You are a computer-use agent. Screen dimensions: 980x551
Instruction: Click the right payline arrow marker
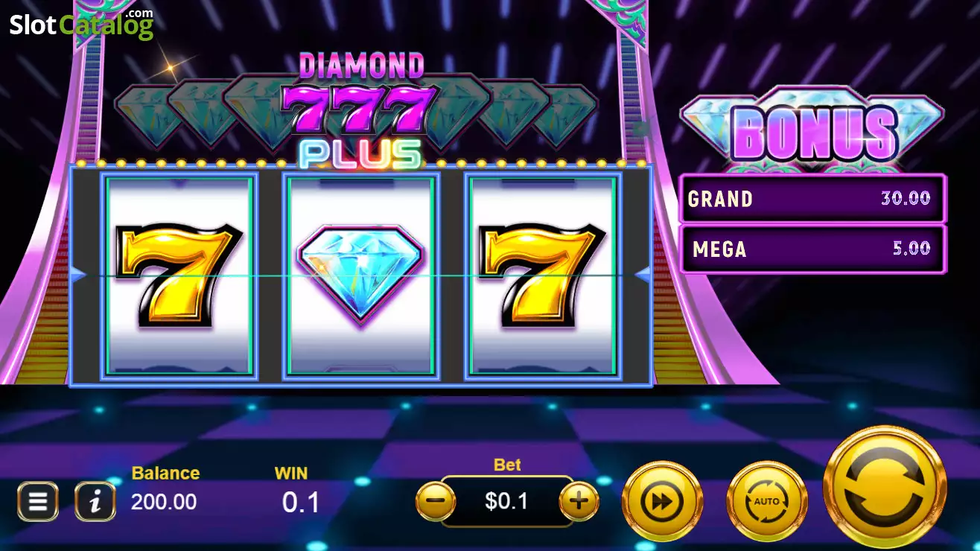click(643, 275)
